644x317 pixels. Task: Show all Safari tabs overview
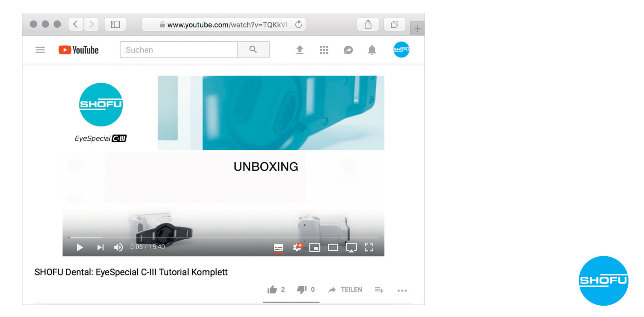395,24
